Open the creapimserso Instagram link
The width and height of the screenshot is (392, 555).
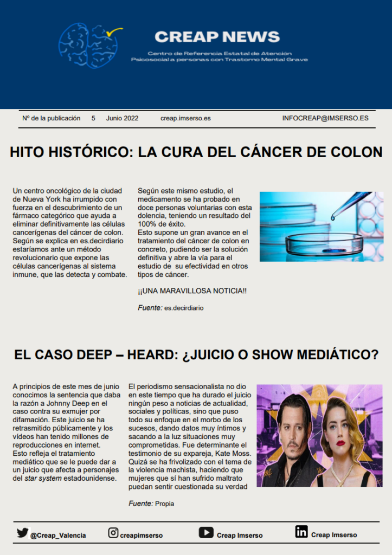pyautogui.click(x=141, y=535)
